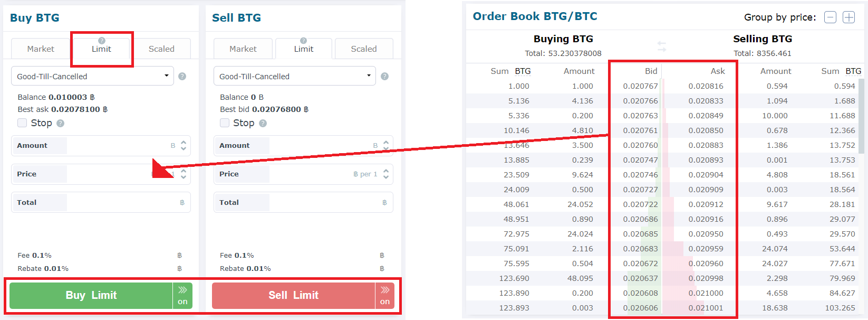
Task: Click help icon next to Buy Stop
Action: (61, 123)
